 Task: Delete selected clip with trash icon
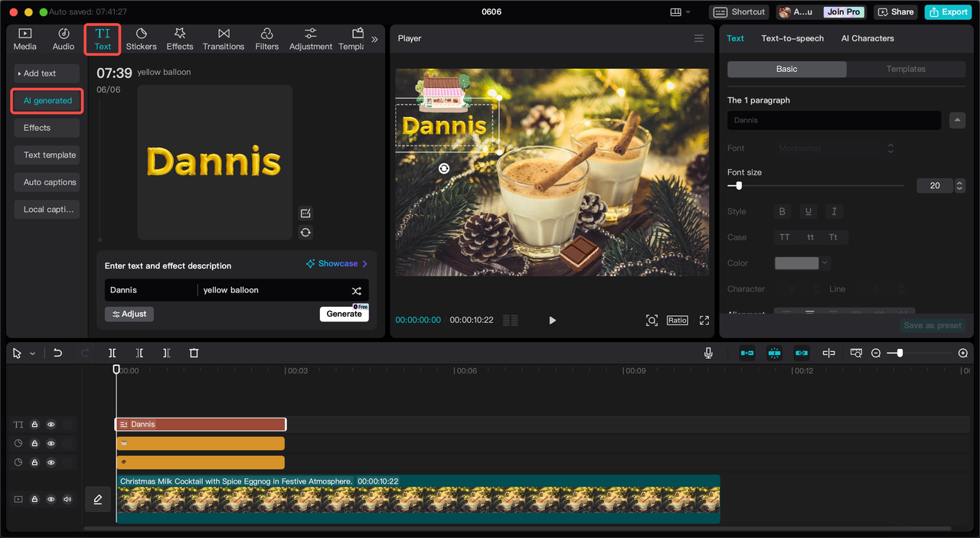coord(194,353)
